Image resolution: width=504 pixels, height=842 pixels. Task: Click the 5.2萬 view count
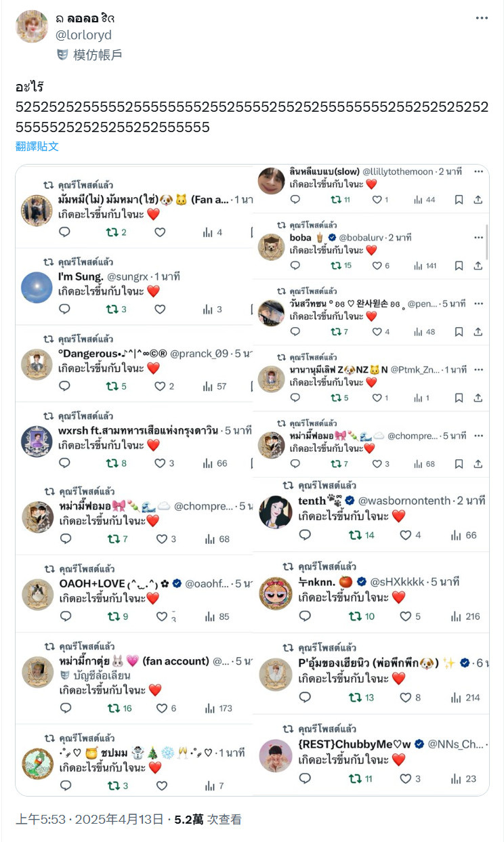(189, 819)
